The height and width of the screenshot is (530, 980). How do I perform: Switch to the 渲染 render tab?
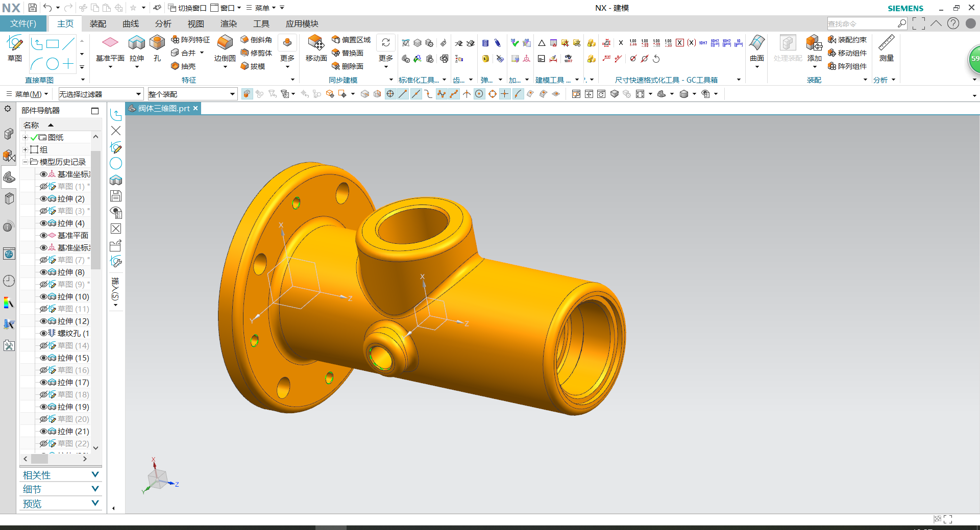229,24
